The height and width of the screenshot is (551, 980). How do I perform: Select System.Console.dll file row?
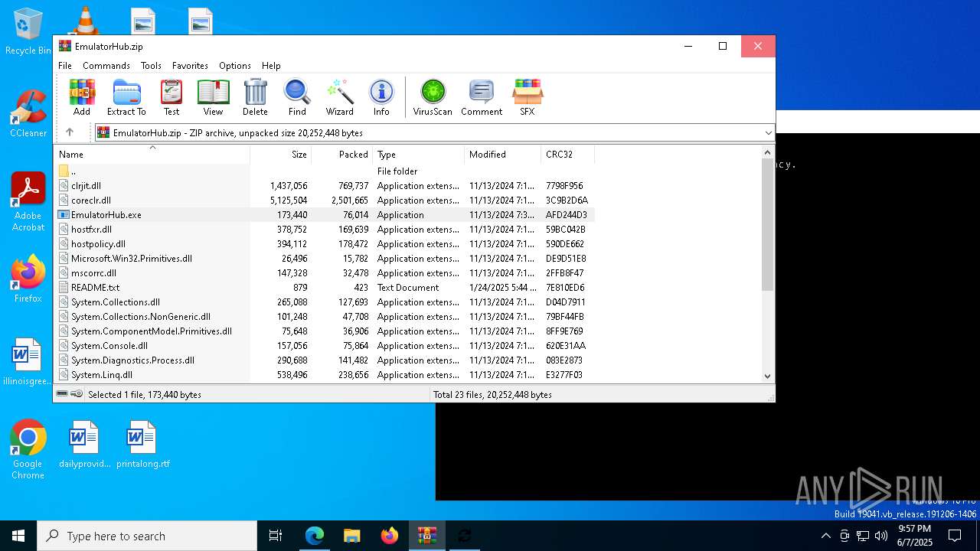tap(325, 346)
